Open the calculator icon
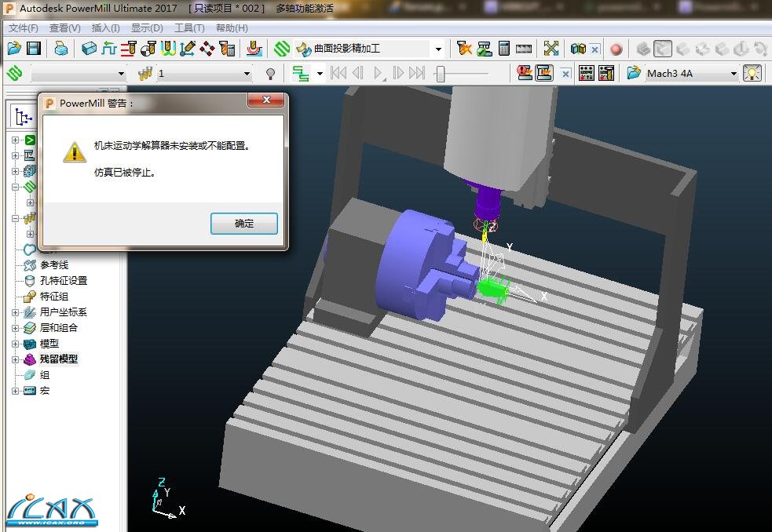 (504, 48)
